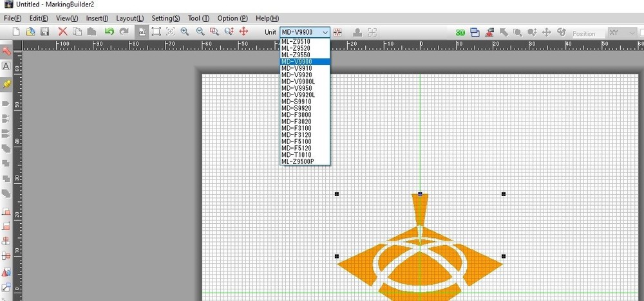Redo using the gray redo arrow
Image resolution: width=644 pixels, height=301 pixels.
coord(124,32)
